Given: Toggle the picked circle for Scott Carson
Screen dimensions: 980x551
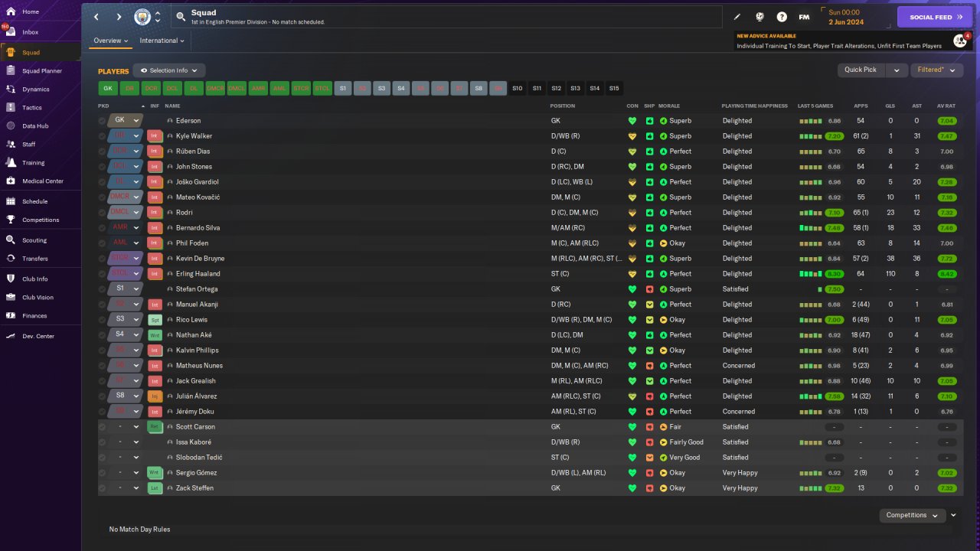Looking at the screenshot, I should [102, 427].
